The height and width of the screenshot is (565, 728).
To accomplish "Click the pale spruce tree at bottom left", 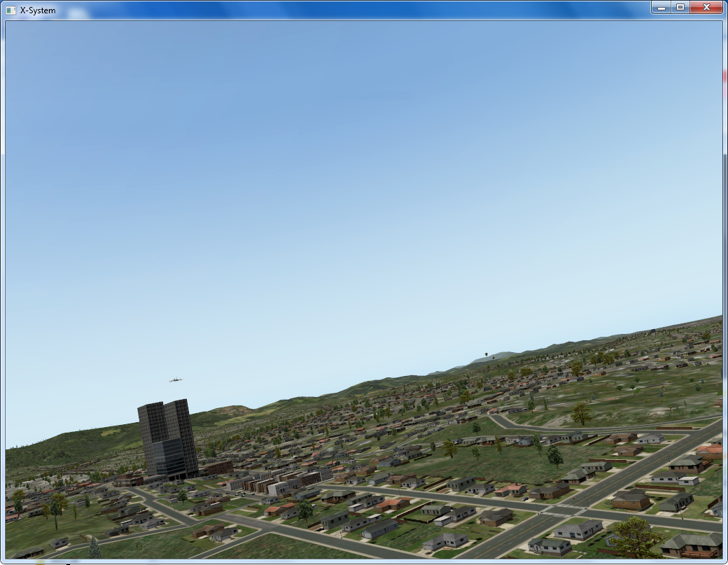I will click(x=94, y=547).
